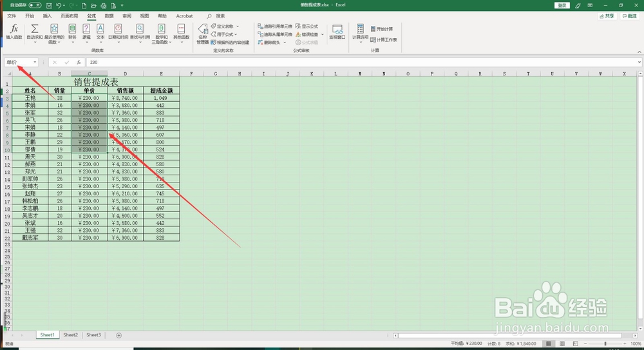Expand the Name Box dropdown arrow
Screen dimensions: 644x350
35,62
